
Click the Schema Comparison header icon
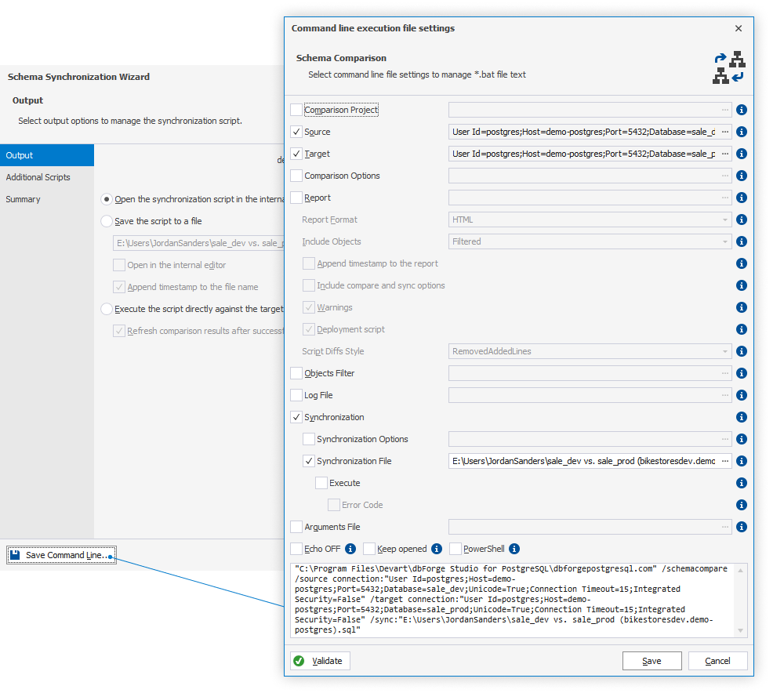(x=729, y=67)
